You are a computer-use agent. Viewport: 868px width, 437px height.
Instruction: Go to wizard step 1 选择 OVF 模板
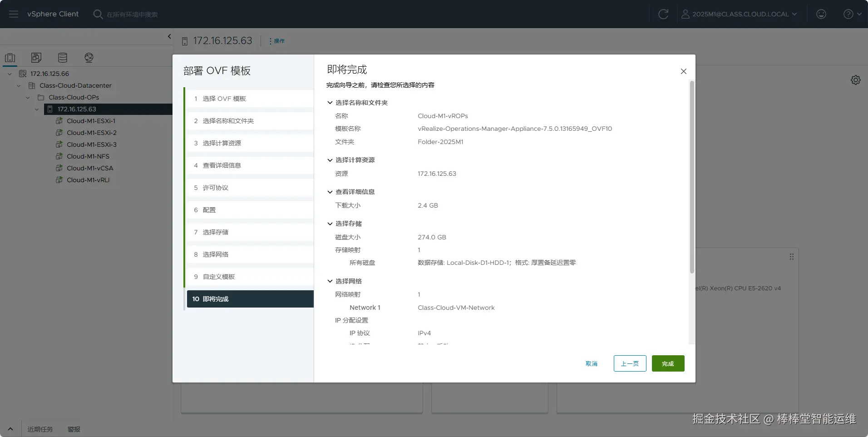(x=250, y=99)
